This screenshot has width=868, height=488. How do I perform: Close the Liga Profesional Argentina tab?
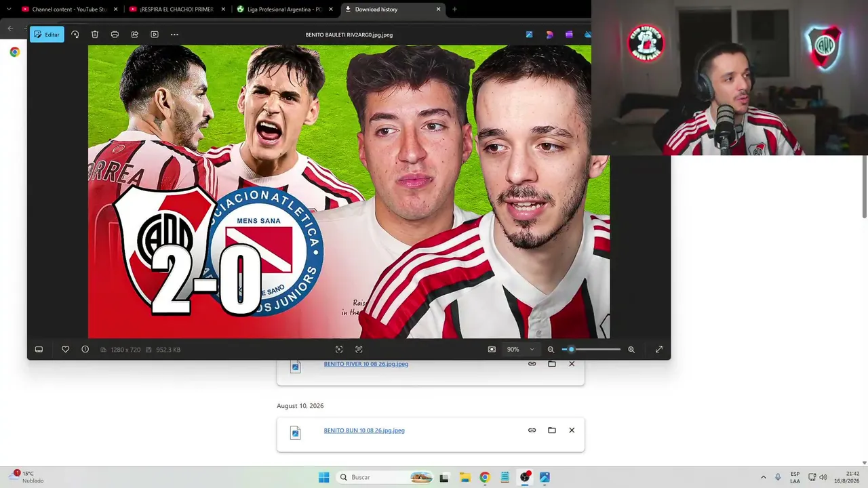(331, 9)
